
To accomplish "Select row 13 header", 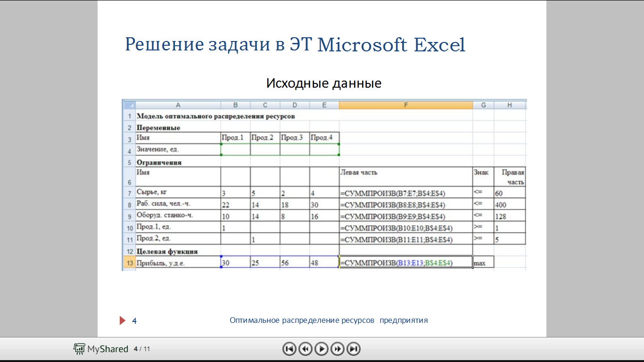I will (x=129, y=263).
